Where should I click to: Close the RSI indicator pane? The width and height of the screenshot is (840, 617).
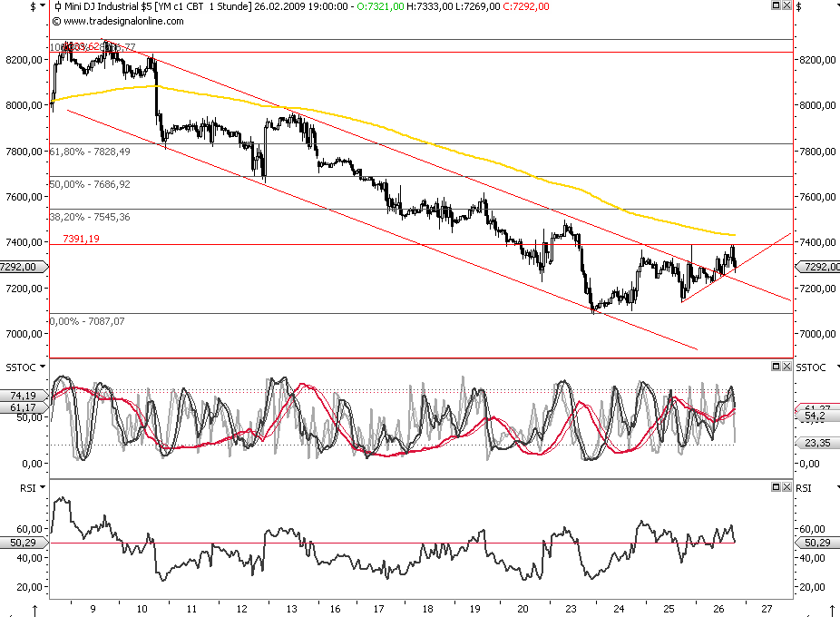tap(786, 486)
